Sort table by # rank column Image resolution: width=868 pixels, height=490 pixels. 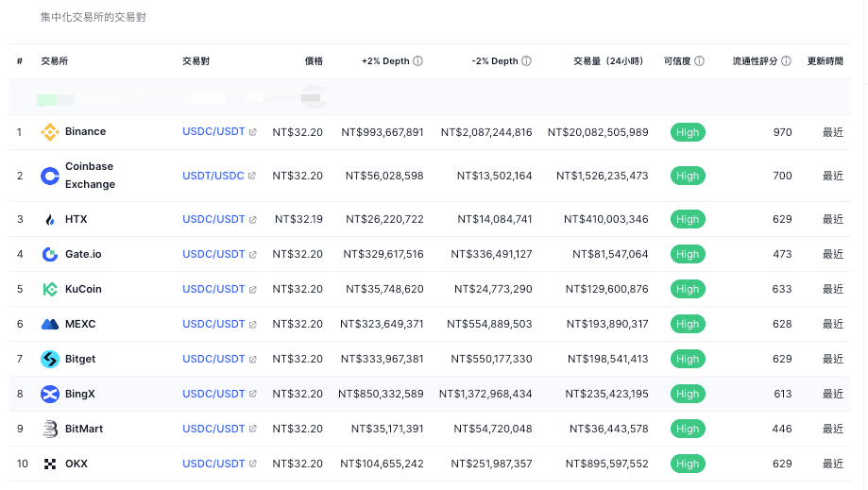(x=20, y=60)
